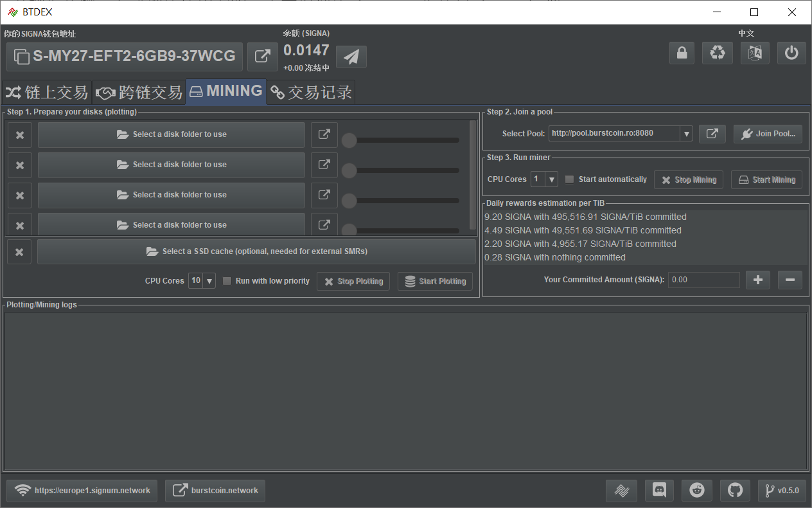Viewport: 812px width, 508px height.
Task: Select third disk folder to use
Action: [172, 195]
